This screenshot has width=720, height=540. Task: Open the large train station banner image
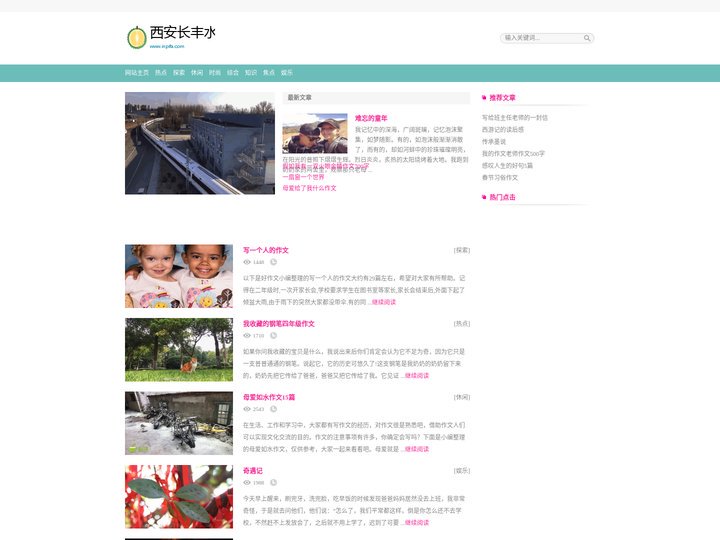[x=200, y=143]
